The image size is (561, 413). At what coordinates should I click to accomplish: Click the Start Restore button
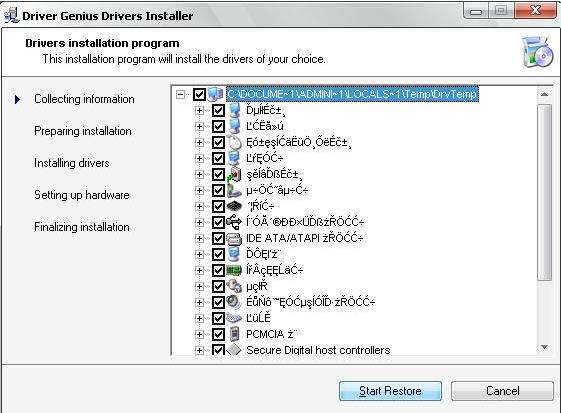coord(390,391)
